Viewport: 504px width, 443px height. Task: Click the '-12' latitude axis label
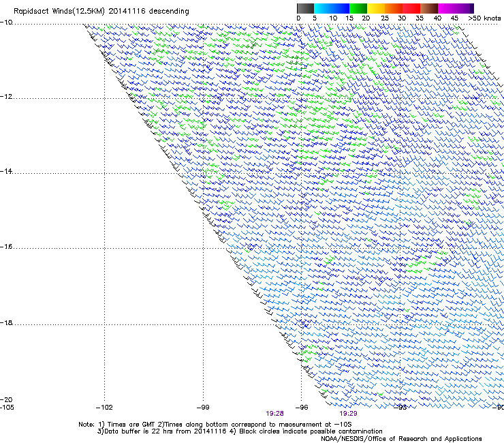6,97
